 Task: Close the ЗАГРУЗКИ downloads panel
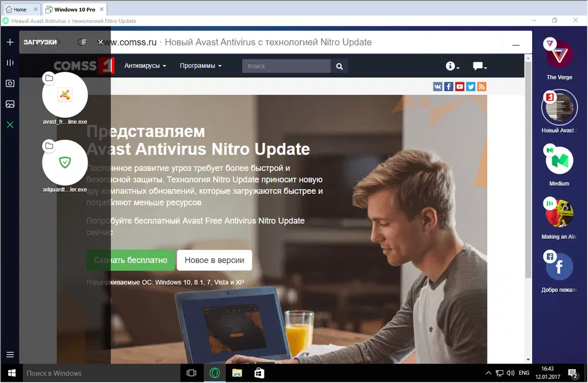click(x=100, y=42)
